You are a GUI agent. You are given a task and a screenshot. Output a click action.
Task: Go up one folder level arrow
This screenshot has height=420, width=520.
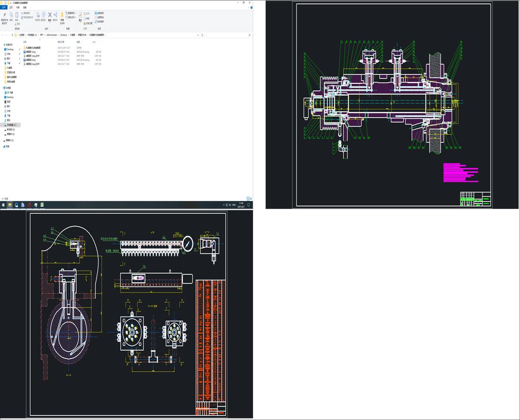pyautogui.click(x=12, y=35)
